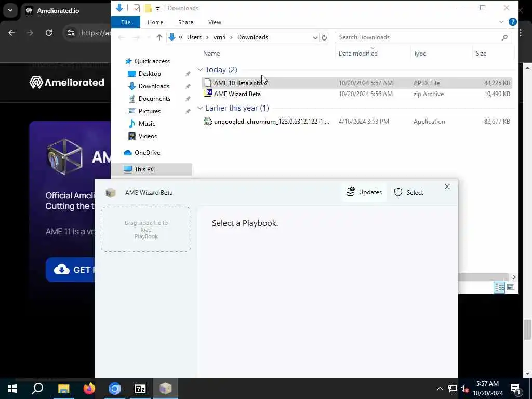Click Updates in AME Wizard
This screenshot has width=532, height=399.
(x=364, y=192)
